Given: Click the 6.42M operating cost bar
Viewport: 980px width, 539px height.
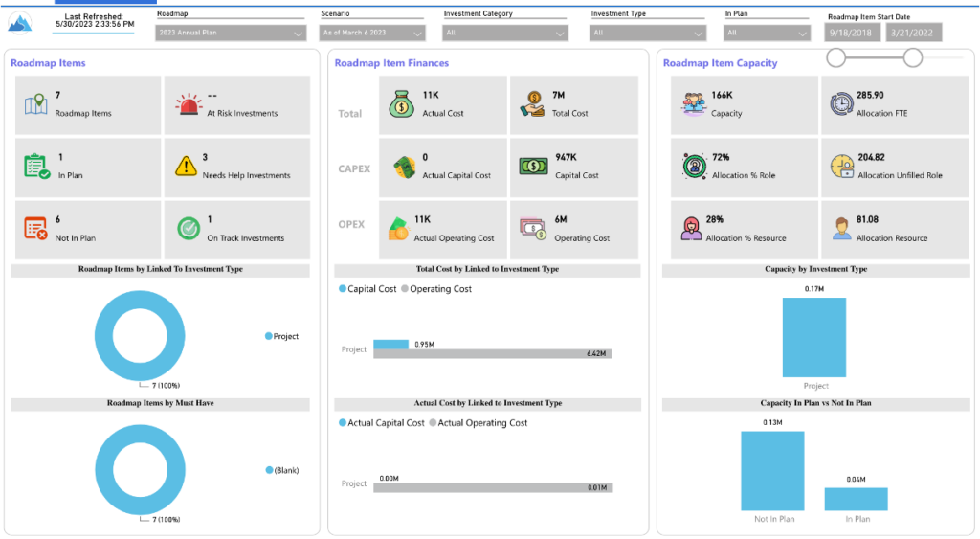Looking at the screenshot, I should 493,354.
